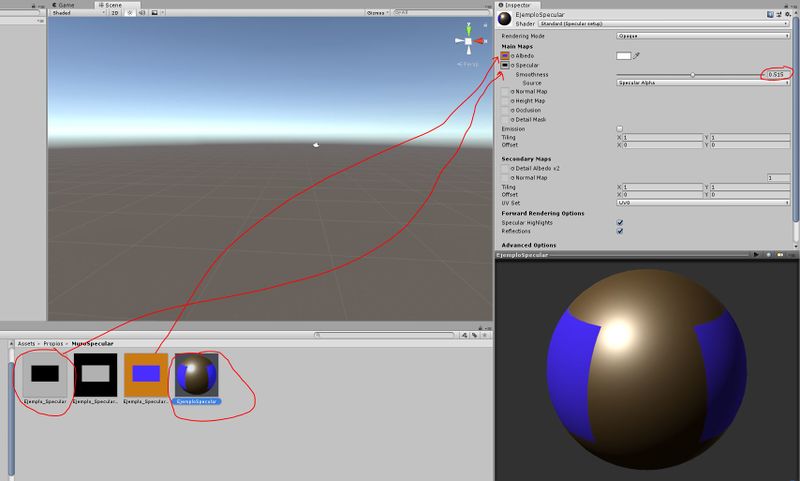Screen dimensions: 800x481
Task: Toggle scene lighting sun icon
Action: tap(130, 12)
